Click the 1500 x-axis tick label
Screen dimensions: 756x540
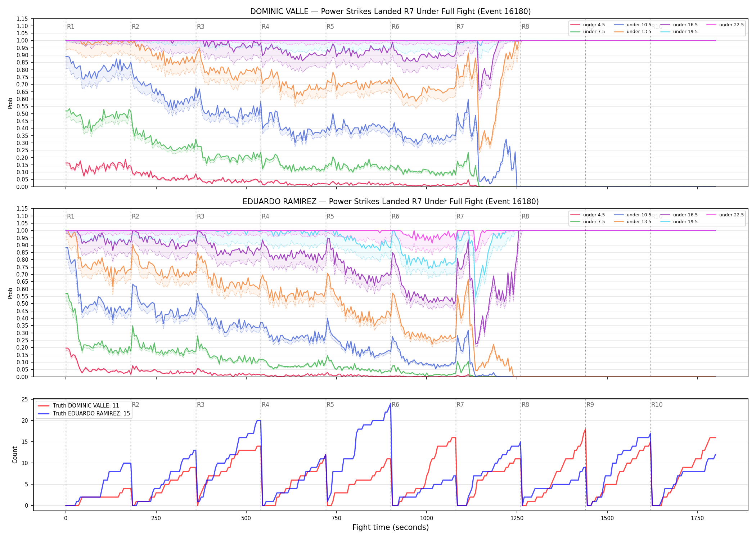(x=607, y=518)
